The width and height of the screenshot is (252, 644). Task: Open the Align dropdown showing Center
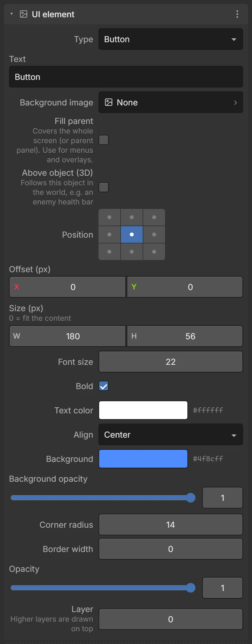point(171,434)
